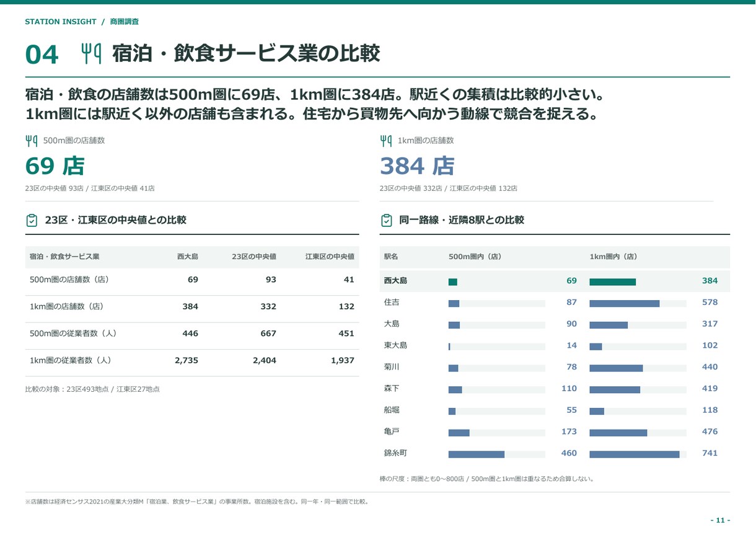Click the 1km圏の店舗数（店） row label
The width and height of the screenshot is (756, 535).
pyautogui.click(x=66, y=306)
